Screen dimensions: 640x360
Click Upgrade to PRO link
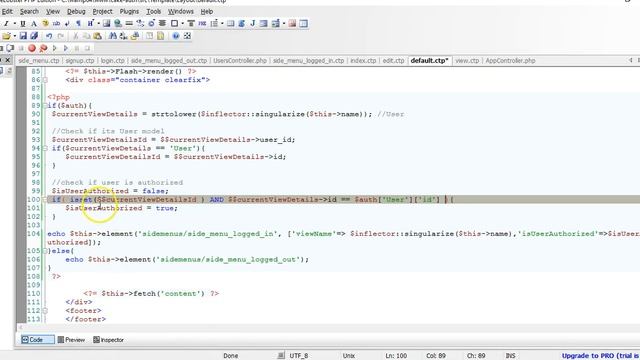pos(600,356)
